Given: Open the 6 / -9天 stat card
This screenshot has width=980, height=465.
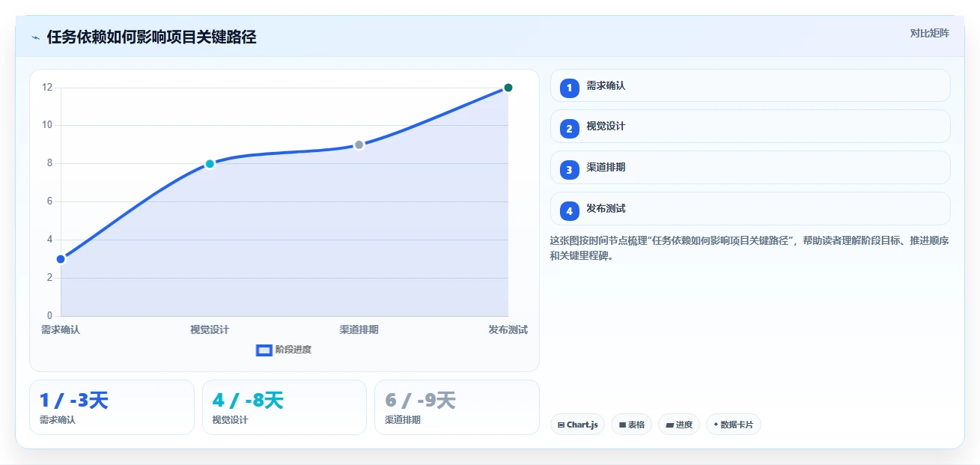Looking at the screenshot, I should [x=457, y=407].
